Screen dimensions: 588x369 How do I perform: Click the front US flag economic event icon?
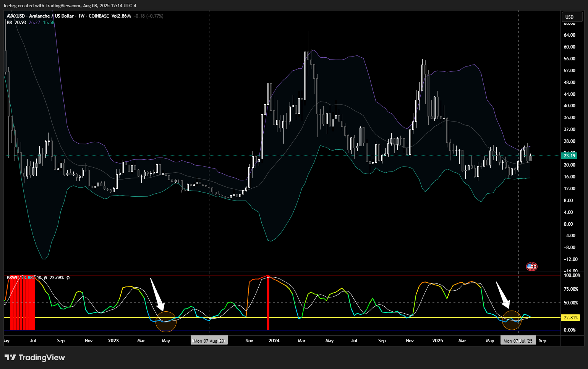tap(530, 267)
